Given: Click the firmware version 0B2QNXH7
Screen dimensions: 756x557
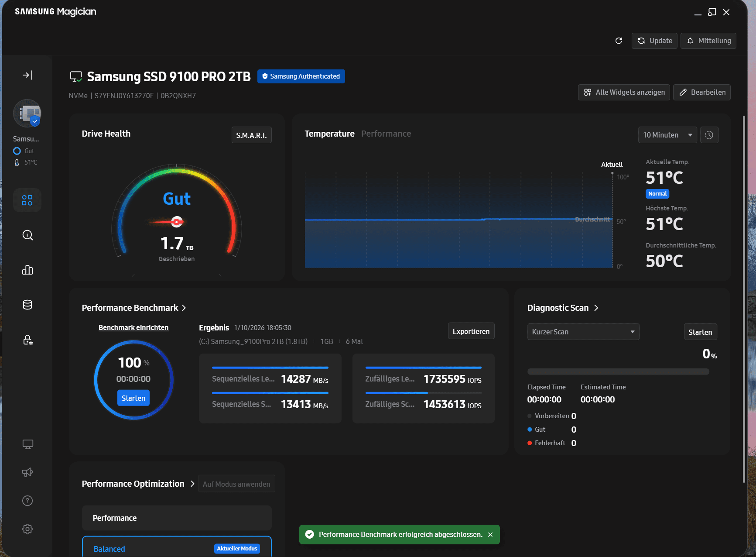Looking at the screenshot, I should [x=178, y=96].
